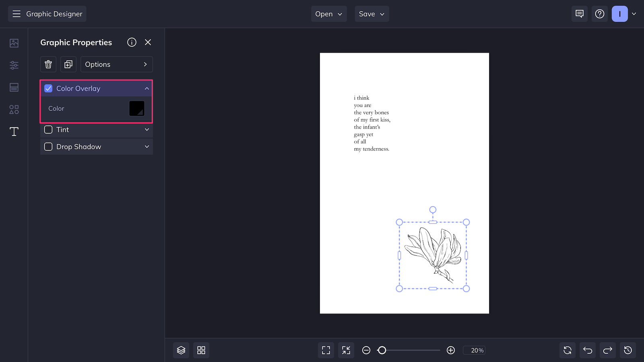Viewport: 644px width, 362px height.
Task: Disable the Color Overlay effect
Action: (48, 88)
